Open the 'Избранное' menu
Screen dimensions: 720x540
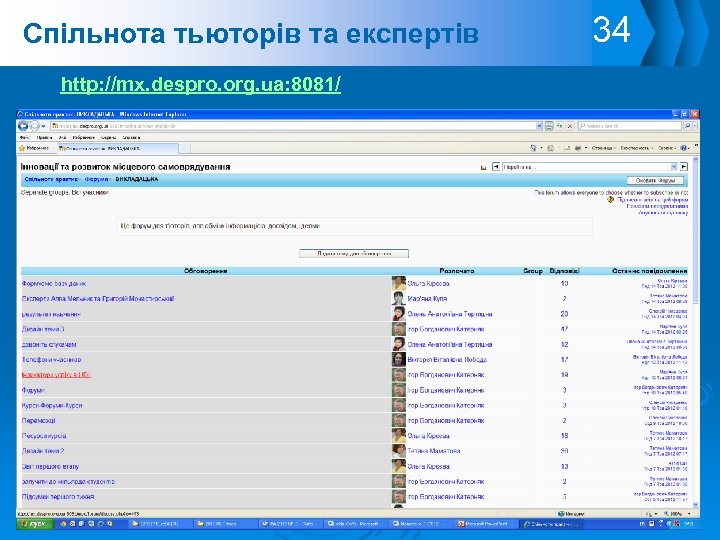(83, 137)
